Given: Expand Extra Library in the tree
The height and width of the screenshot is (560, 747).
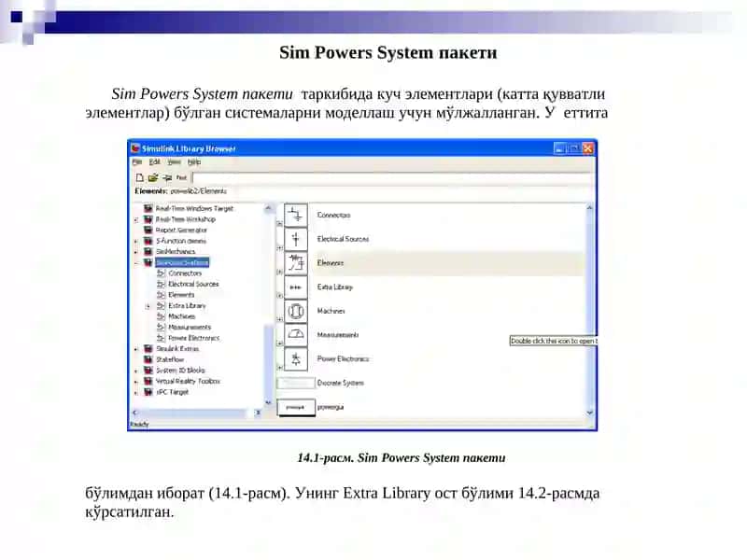Looking at the screenshot, I should click(x=148, y=306).
